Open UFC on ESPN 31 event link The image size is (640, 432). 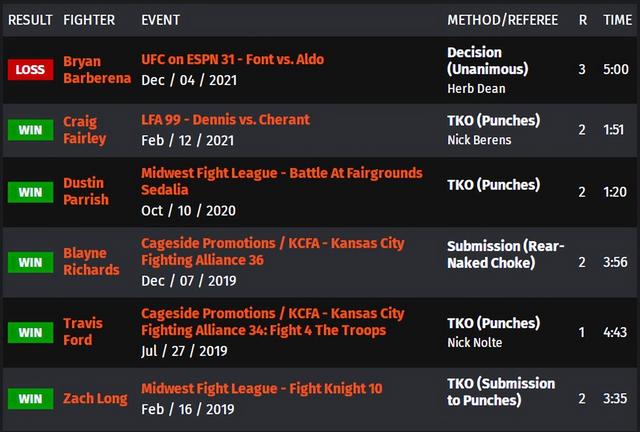[x=232, y=60]
